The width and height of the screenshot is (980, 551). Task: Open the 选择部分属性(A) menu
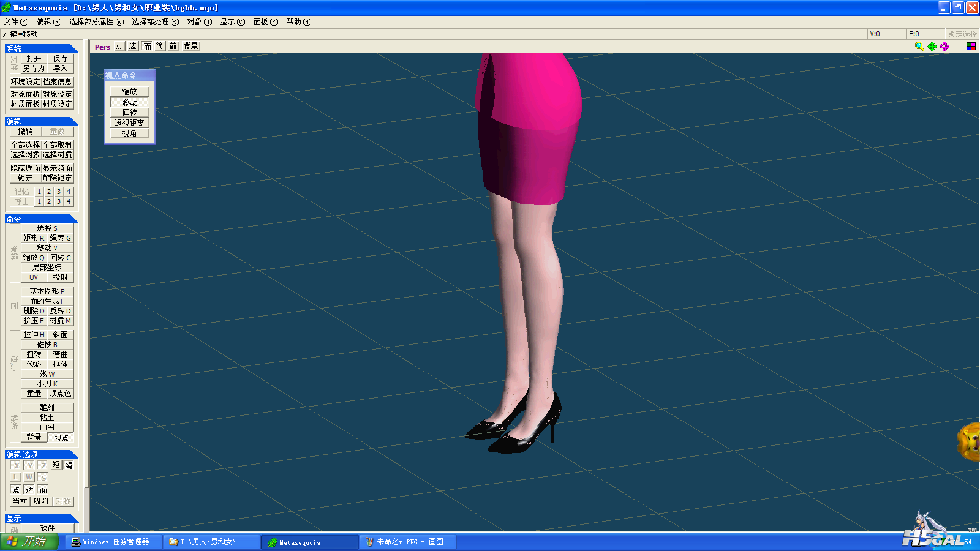(x=96, y=22)
